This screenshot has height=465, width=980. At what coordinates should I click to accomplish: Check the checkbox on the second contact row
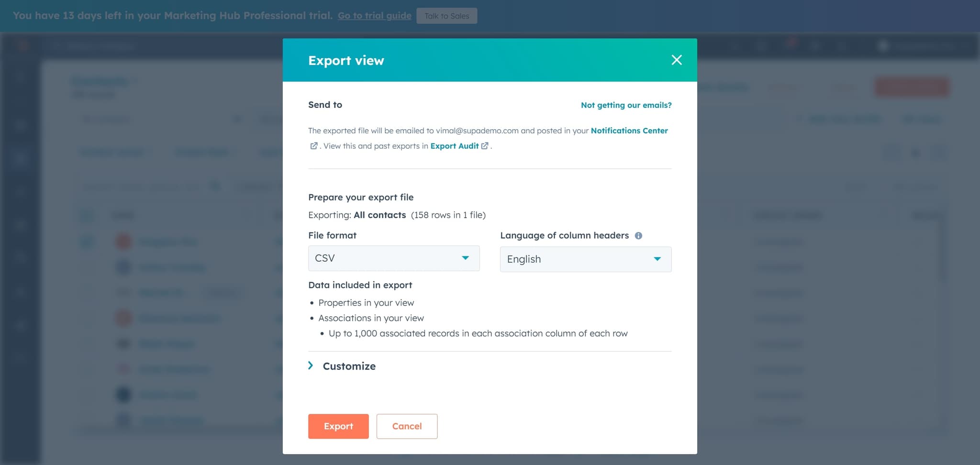[x=87, y=267]
